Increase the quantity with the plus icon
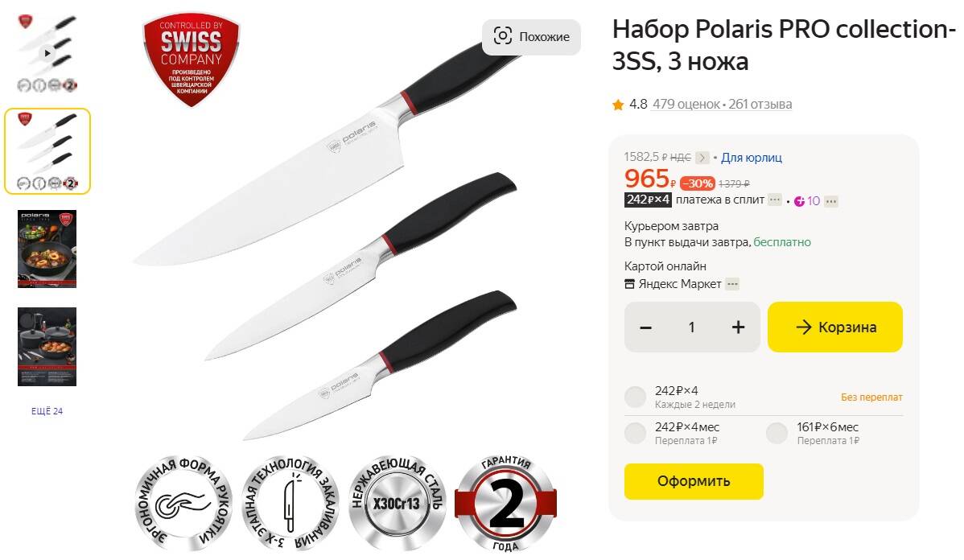This screenshot has width=964, height=560. [x=739, y=327]
